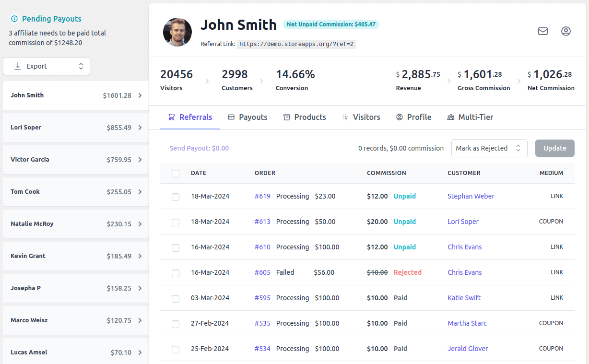589x364 pixels.
Task: Click the cursor icon on Visitors tab
Action: click(345, 117)
